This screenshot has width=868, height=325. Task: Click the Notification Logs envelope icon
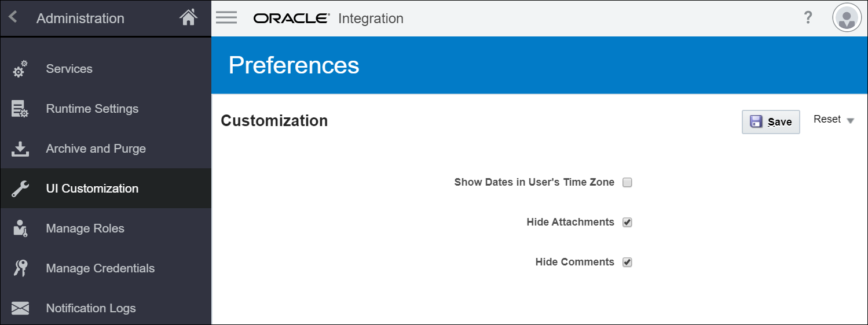click(20, 308)
